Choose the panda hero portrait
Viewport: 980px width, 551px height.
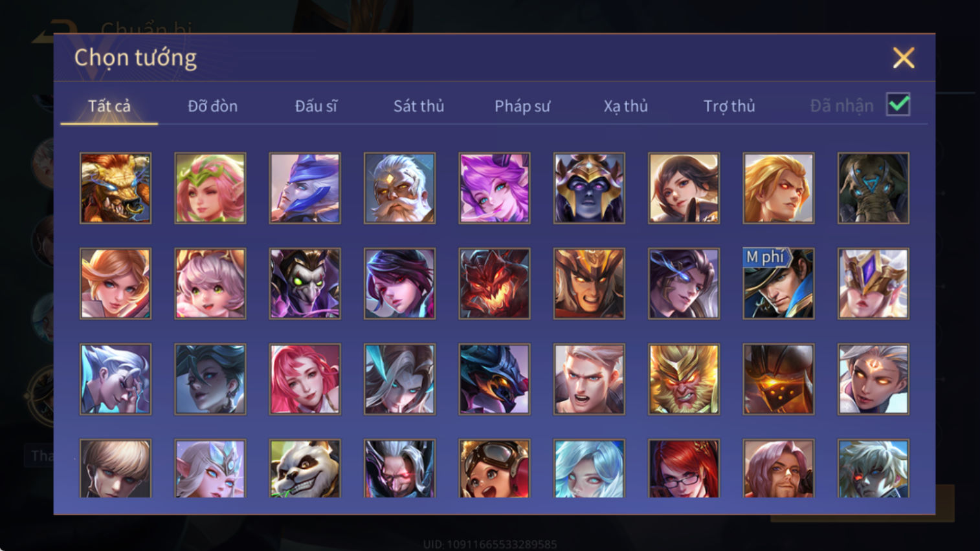(x=305, y=469)
